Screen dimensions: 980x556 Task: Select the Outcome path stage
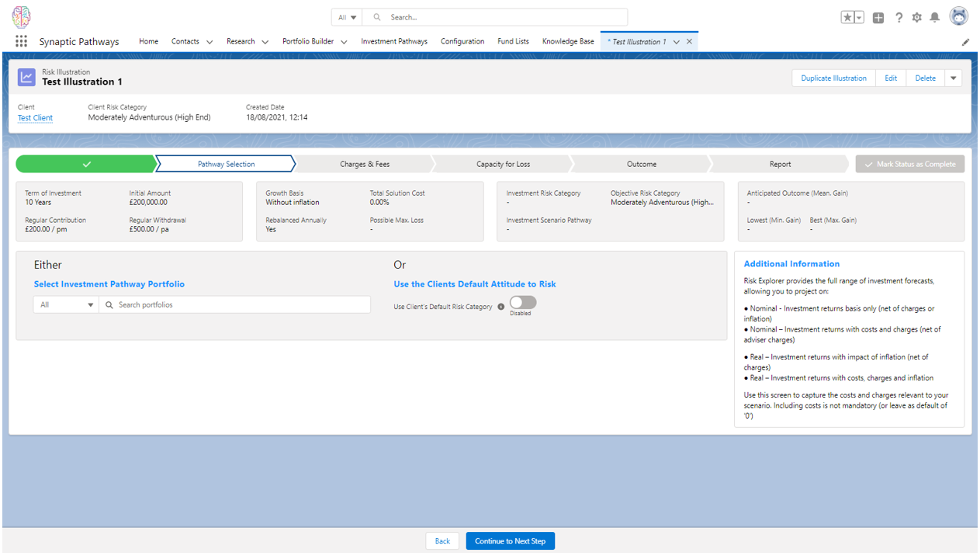(642, 164)
